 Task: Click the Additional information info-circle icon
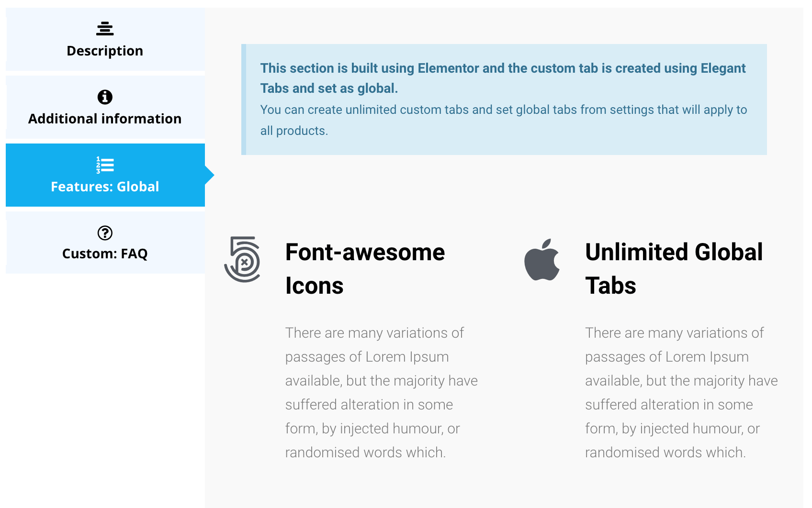(105, 97)
